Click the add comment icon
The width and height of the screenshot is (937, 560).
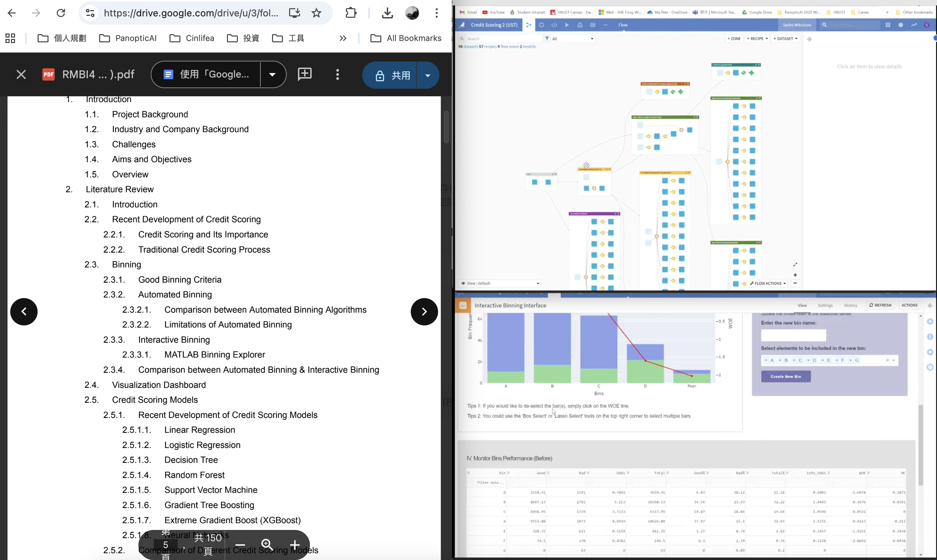[305, 74]
